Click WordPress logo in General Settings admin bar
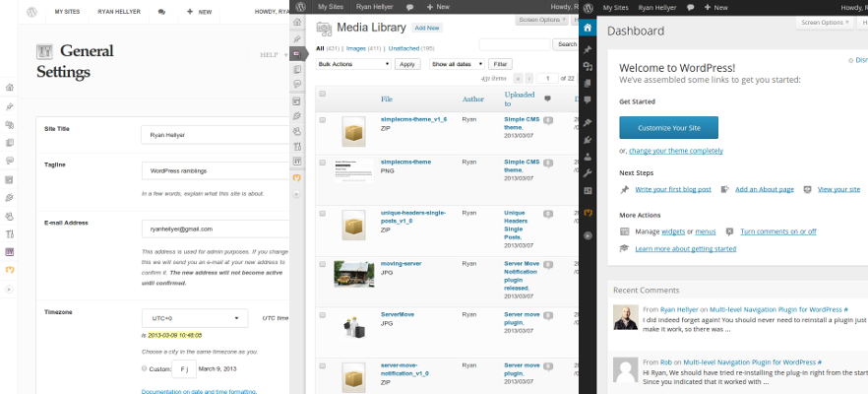 pyautogui.click(x=31, y=12)
